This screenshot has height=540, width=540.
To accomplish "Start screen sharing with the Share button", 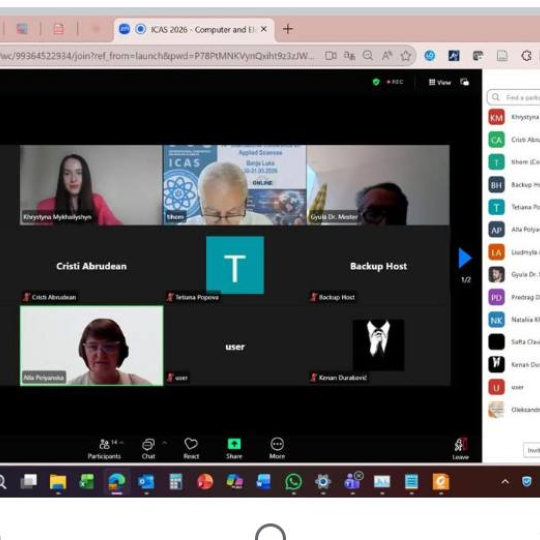I will [234, 449].
